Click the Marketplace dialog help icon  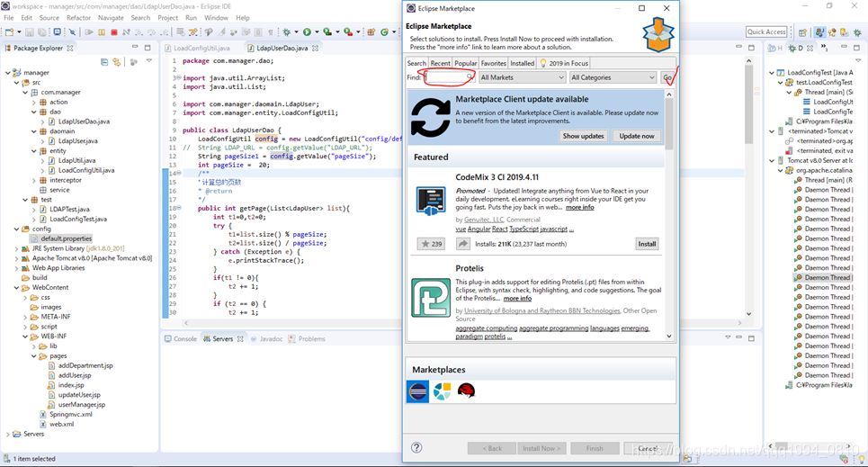point(416,447)
